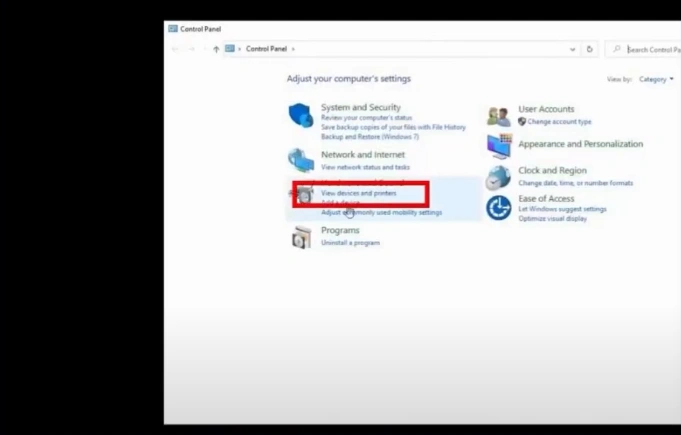Select Uninstall a program link

click(x=350, y=243)
